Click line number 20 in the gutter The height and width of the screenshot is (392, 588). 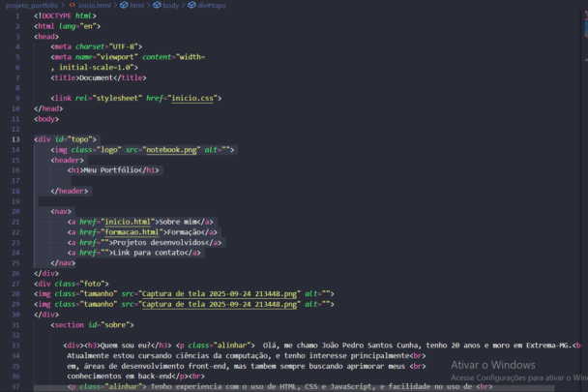click(x=16, y=210)
